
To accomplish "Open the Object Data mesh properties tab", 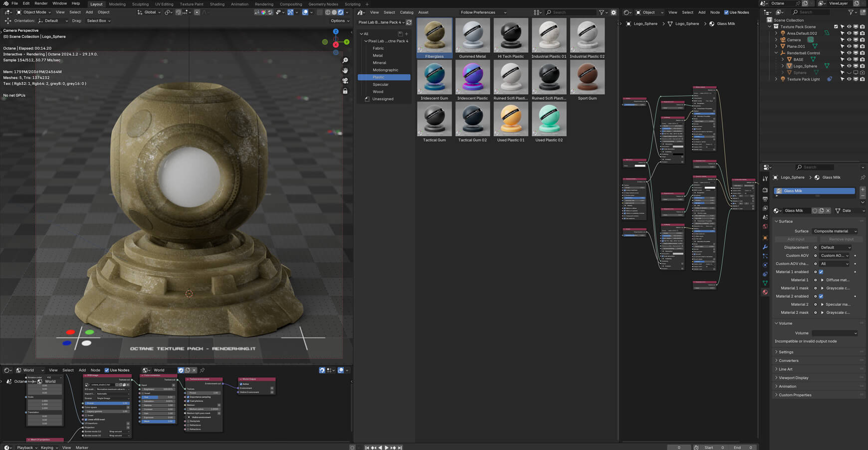I will click(x=765, y=283).
